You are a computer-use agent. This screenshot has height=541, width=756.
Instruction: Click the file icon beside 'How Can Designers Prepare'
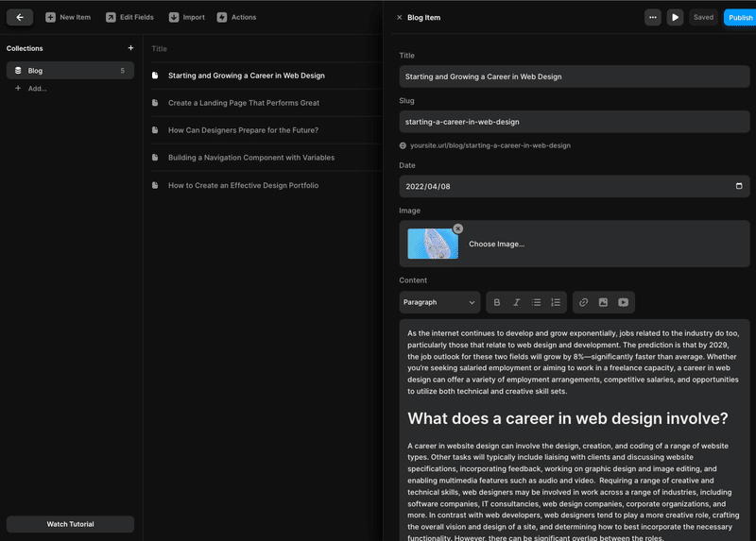(155, 130)
